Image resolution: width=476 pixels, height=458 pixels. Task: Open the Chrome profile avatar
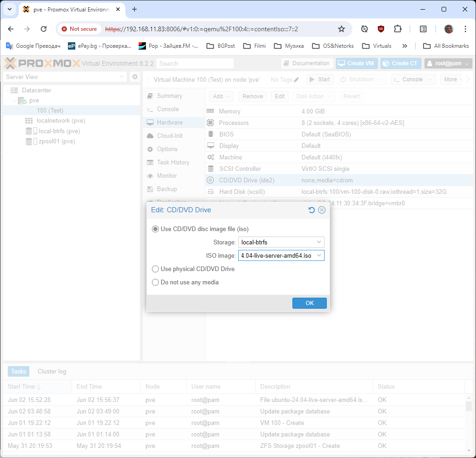448,29
